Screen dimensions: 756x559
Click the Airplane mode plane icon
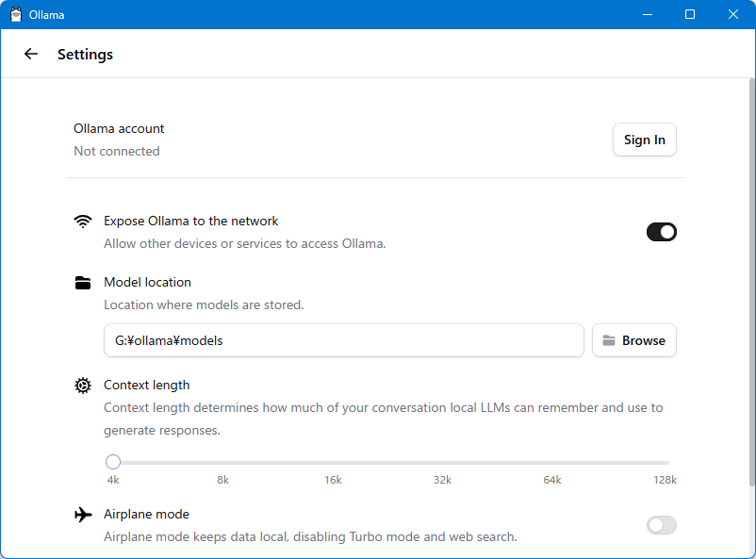(83, 515)
